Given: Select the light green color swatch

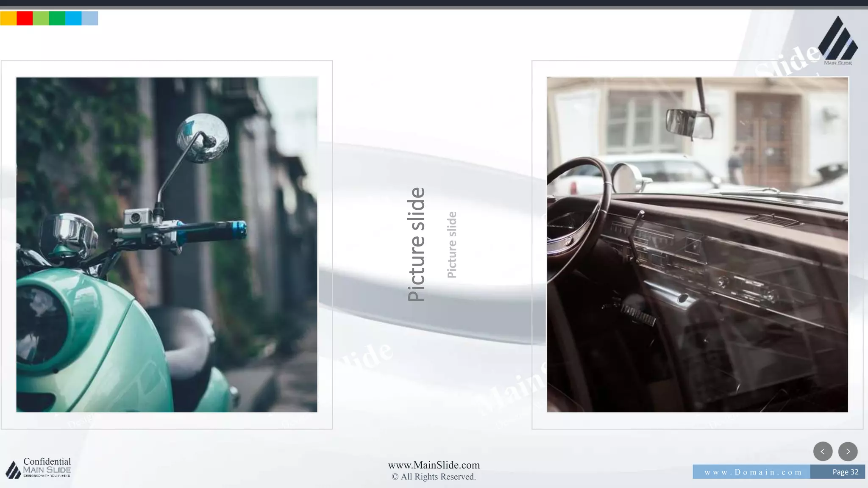Looking at the screenshot, I should click(x=41, y=18).
